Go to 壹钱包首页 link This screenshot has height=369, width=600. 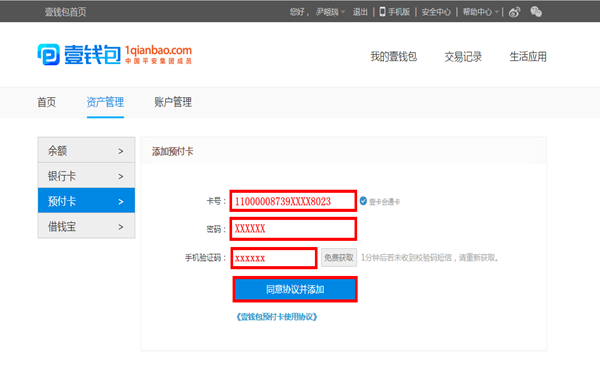[x=65, y=12]
